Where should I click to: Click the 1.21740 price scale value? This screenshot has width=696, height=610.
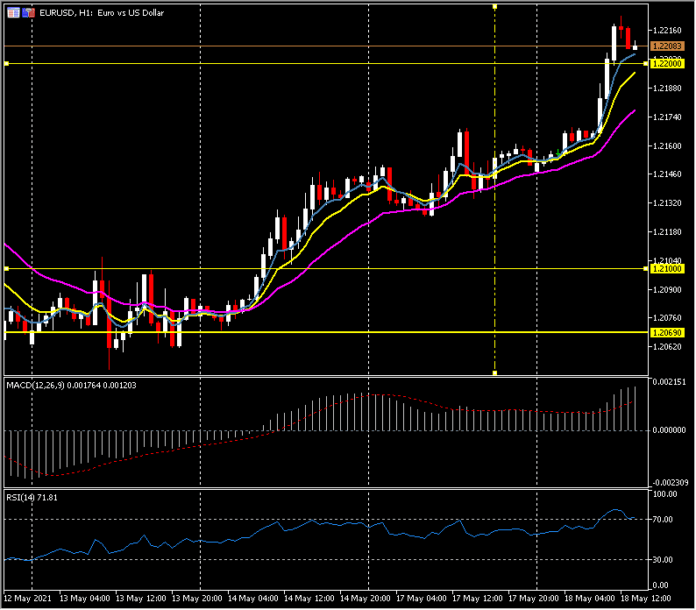click(x=667, y=117)
